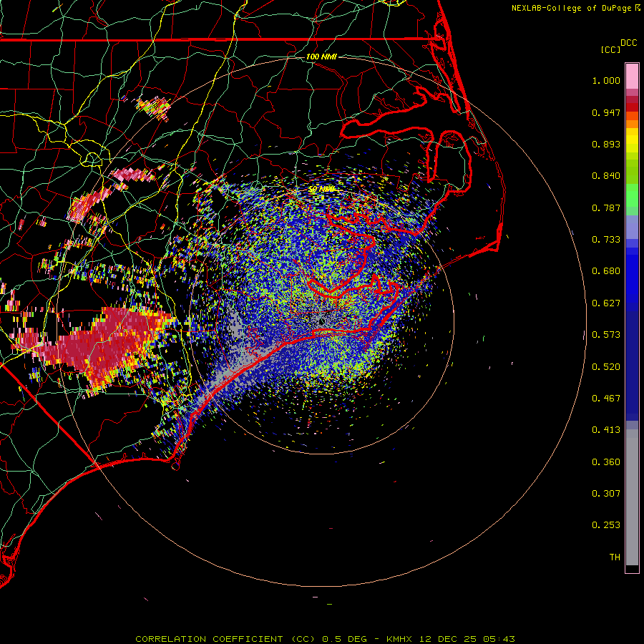Click the 0.360 legend value
The height and width of the screenshot is (644, 644).
pos(606,462)
